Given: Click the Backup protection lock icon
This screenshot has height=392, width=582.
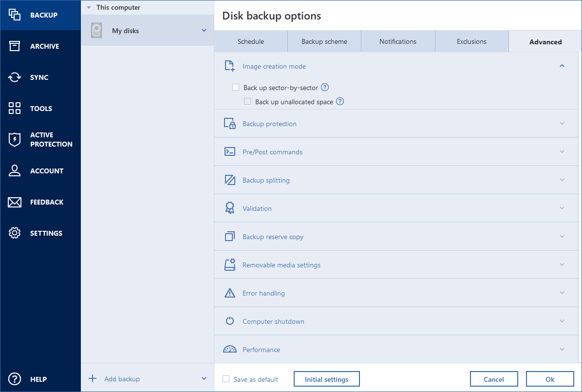Looking at the screenshot, I should 229,124.
